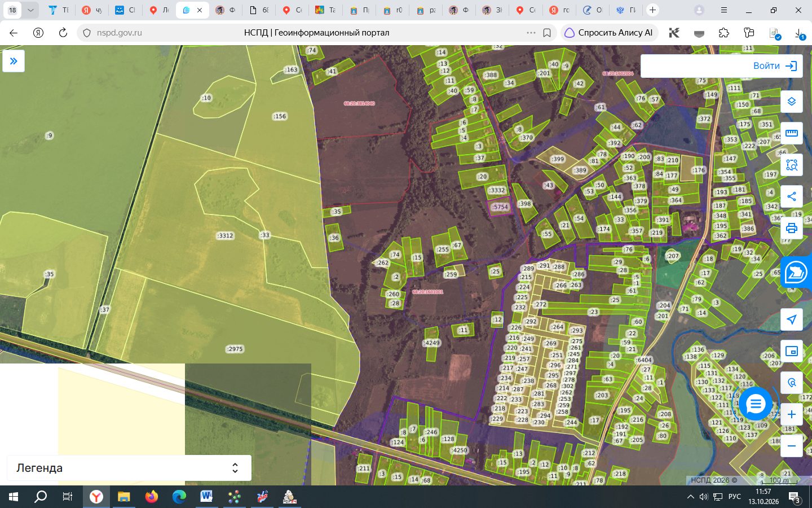Open the tab group dropdown chevron
Viewport: 812px width, 508px height.
(30, 10)
